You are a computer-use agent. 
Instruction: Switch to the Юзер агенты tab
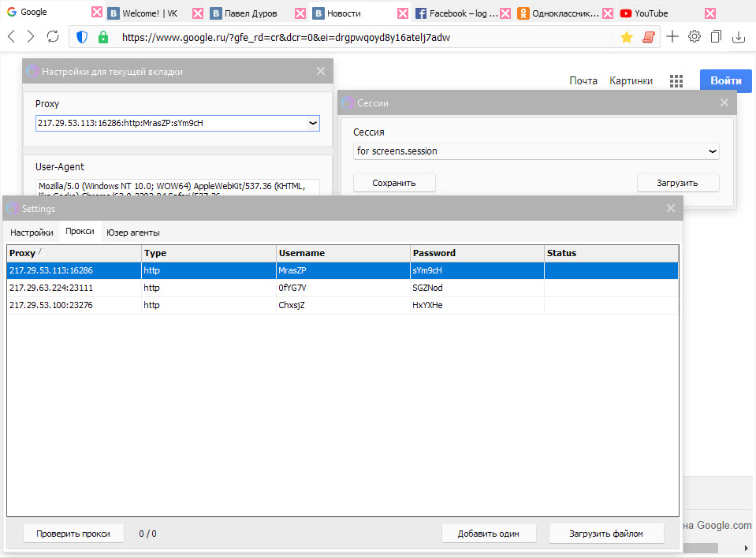click(133, 232)
